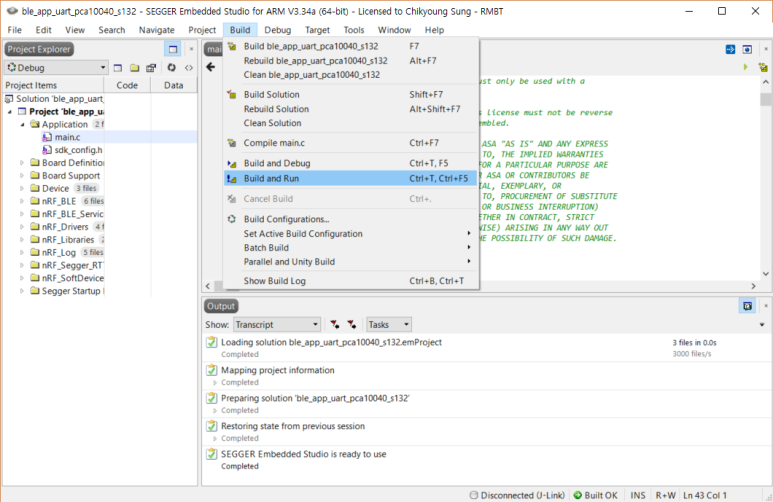Open the Tools menu
Screen dimensions: 773x502
pos(353,30)
